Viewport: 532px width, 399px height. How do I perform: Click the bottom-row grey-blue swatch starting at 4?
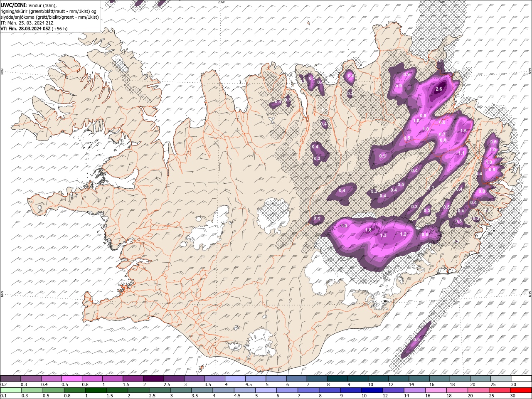(223, 390)
